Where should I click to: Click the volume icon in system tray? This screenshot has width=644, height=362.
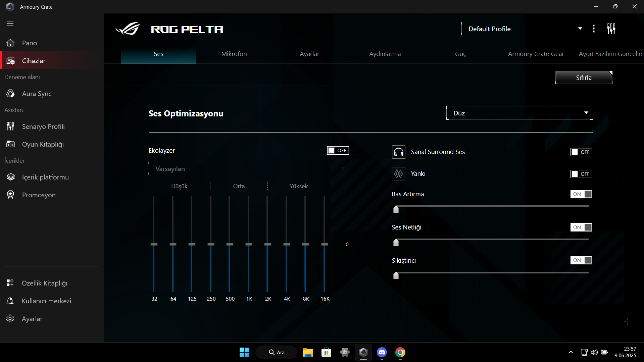point(594,352)
